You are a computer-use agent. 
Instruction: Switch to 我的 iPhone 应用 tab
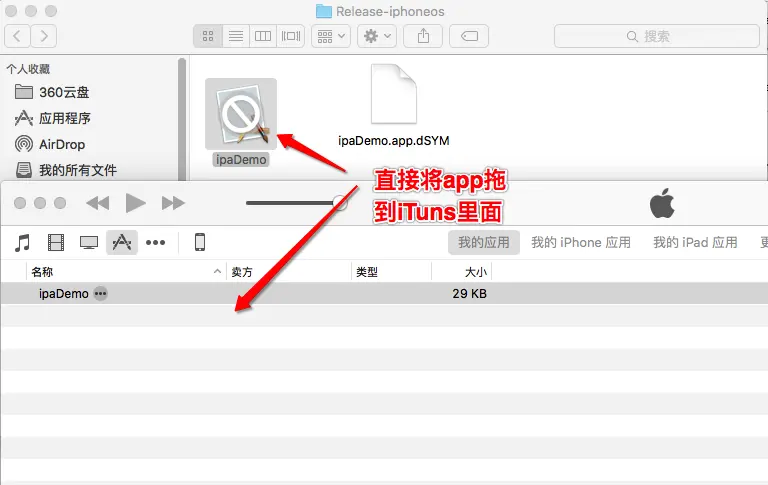coord(581,242)
